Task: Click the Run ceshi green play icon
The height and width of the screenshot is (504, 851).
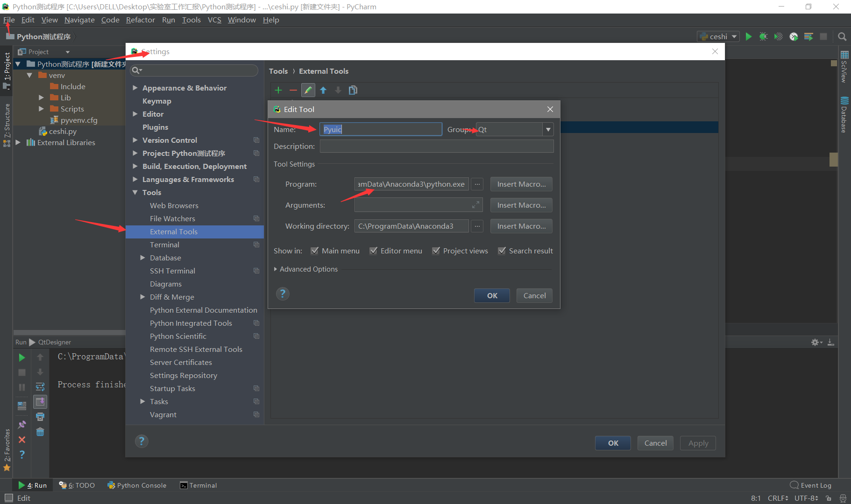Action: (749, 36)
